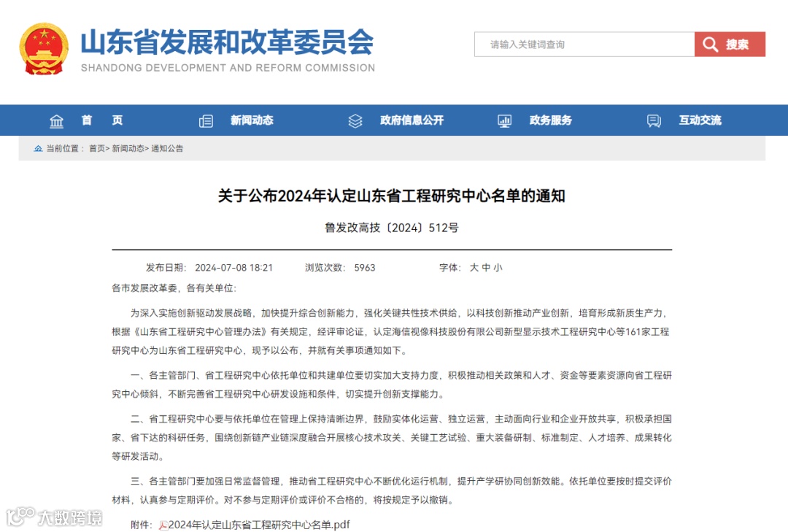Click the news document icon
Viewport: 788px width, 532px height.
206,121
